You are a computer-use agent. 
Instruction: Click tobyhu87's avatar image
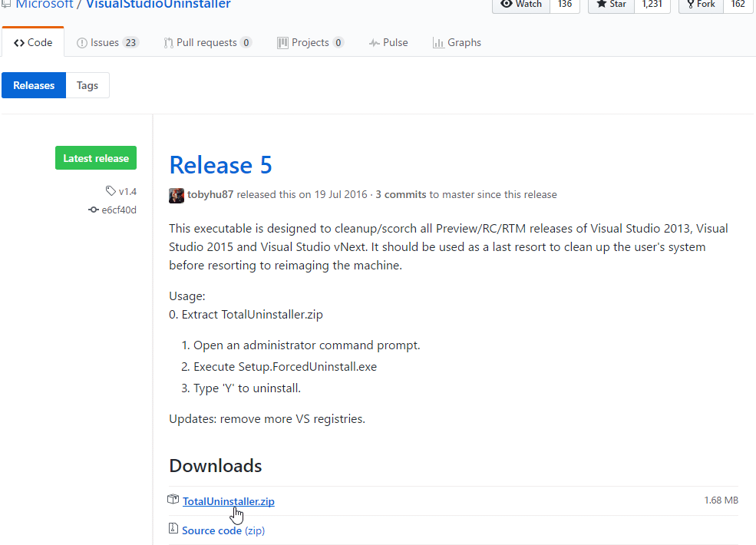176,195
